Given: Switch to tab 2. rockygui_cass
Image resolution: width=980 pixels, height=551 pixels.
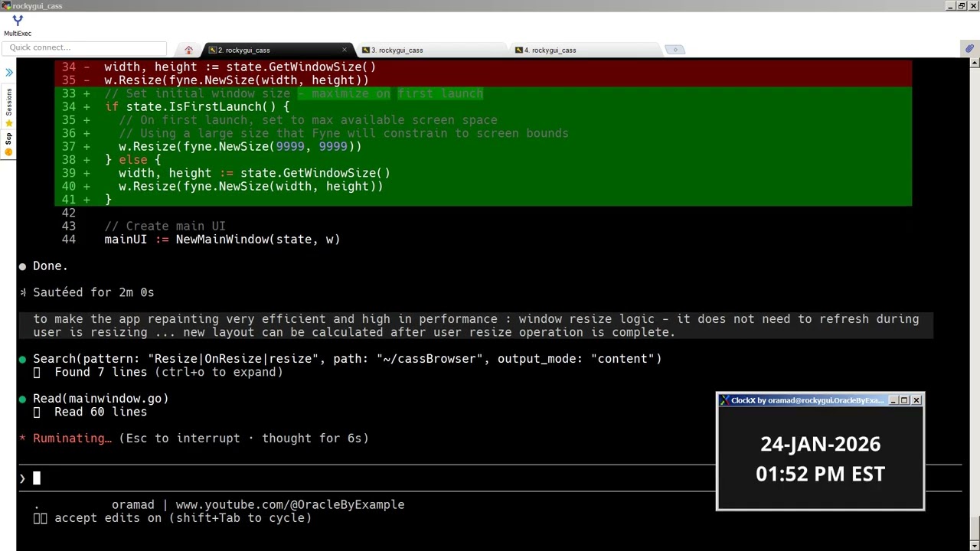Looking at the screenshot, I should pyautogui.click(x=277, y=50).
